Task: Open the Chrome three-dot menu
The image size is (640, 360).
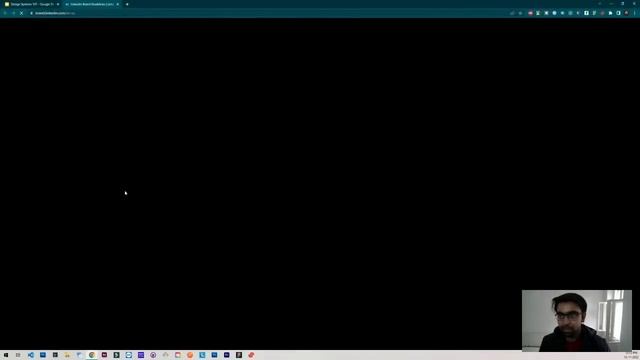Action: coord(634,13)
